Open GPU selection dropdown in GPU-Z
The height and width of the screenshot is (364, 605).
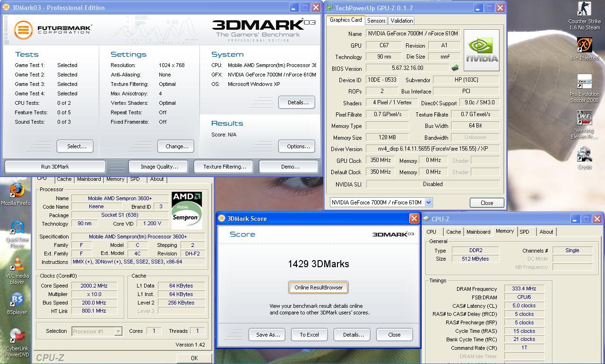pyautogui.click(x=428, y=202)
